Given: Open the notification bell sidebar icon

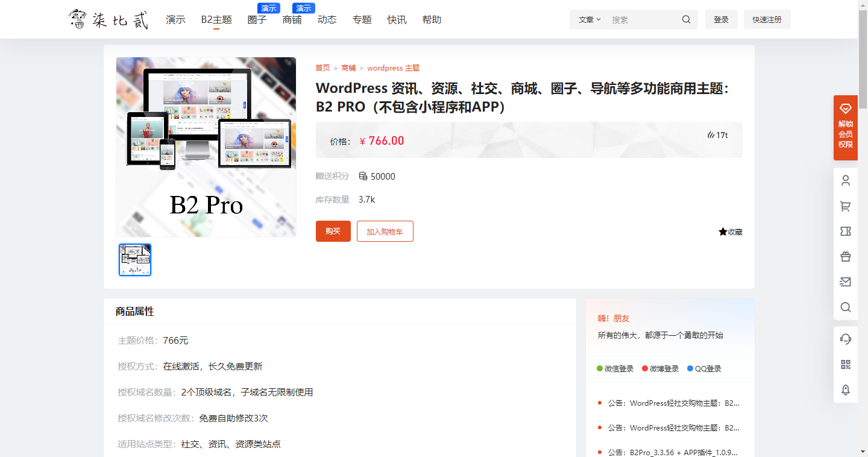Looking at the screenshot, I should [846, 390].
